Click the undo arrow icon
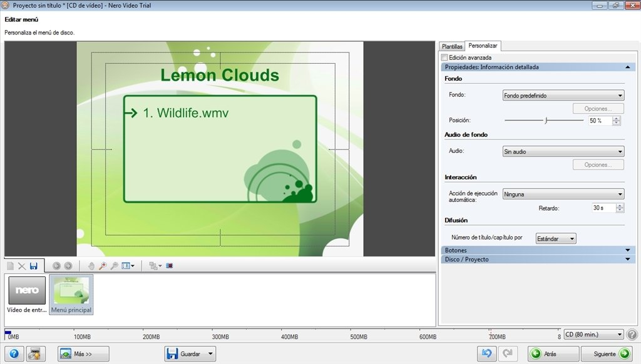The width and height of the screenshot is (641, 364). pos(486,353)
